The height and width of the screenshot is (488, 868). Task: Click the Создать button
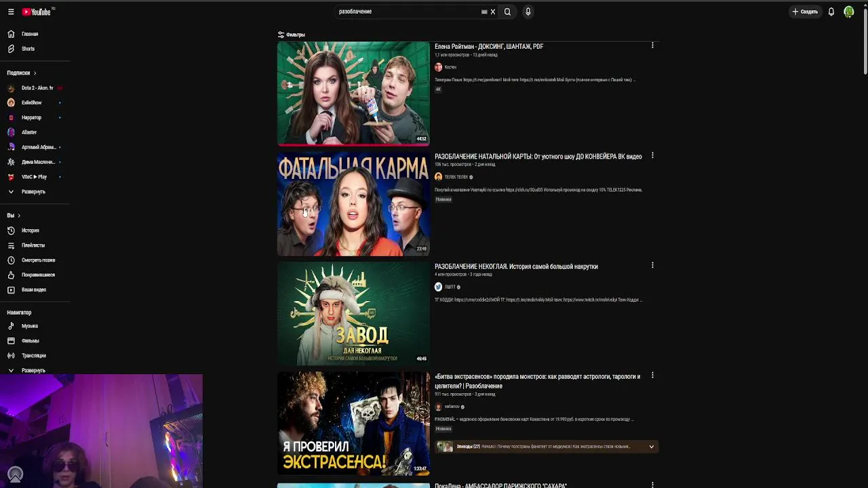tap(805, 12)
